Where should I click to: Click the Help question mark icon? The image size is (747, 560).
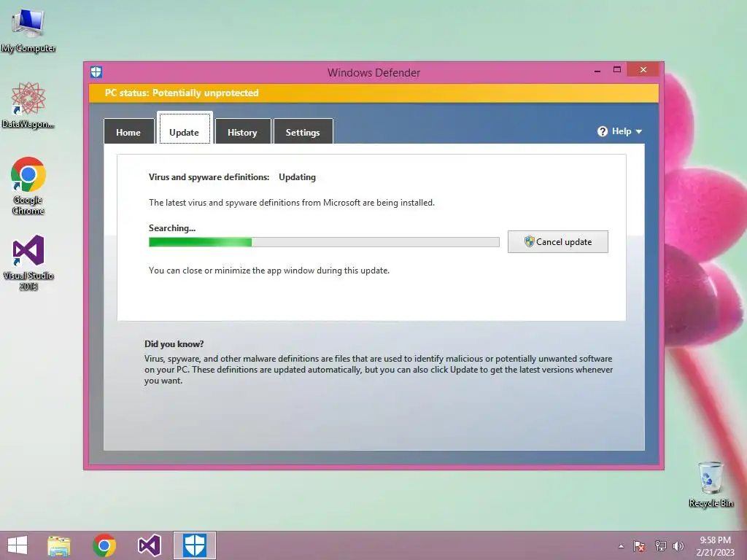pos(602,131)
